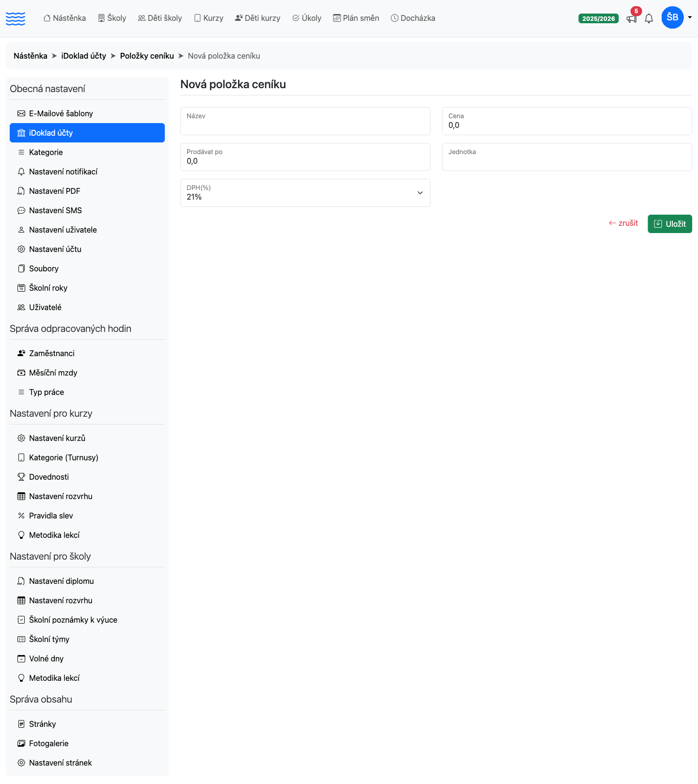Click the bell icon for Nastavení notifikací
This screenshot has height=784, width=698.
(21, 172)
